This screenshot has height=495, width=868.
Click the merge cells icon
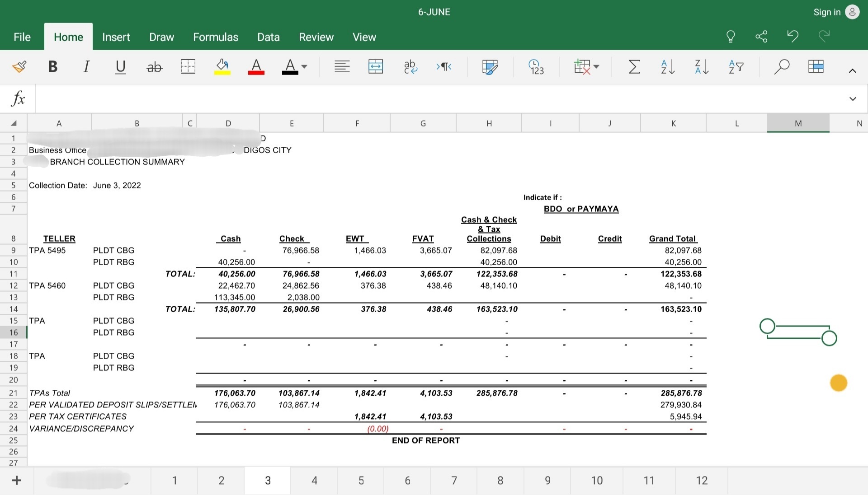(375, 67)
